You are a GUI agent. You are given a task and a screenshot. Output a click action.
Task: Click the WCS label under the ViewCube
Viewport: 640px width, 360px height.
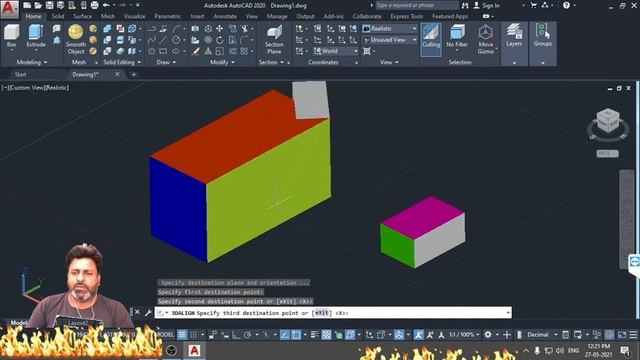[x=607, y=153]
